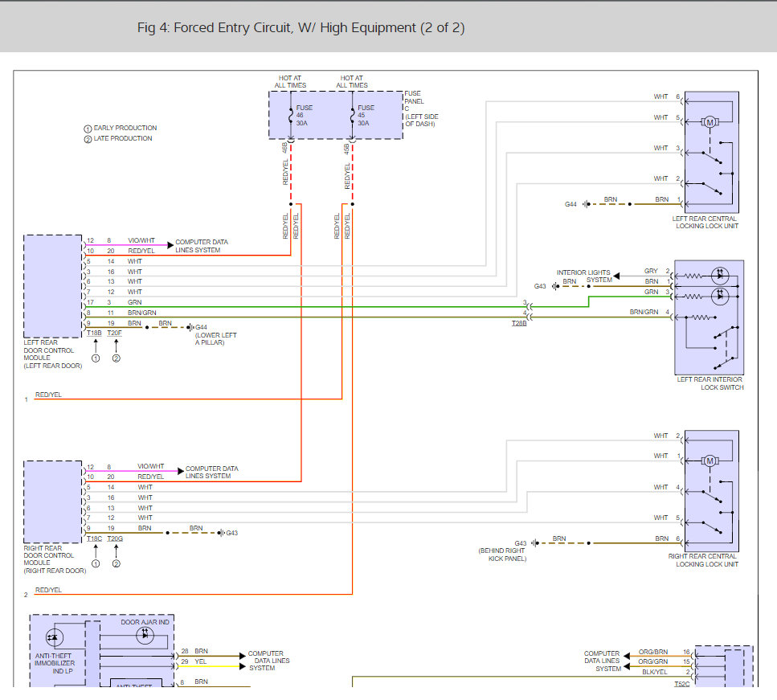Click 'GRY' wire label at lock switch pin 2
The width and height of the screenshot is (777, 700).
pos(651,271)
